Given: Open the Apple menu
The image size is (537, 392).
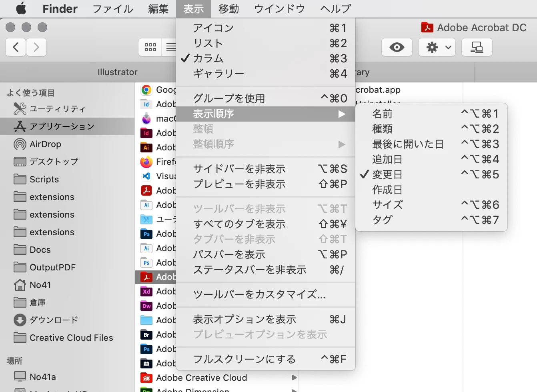Looking at the screenshot, I should 21,8.
